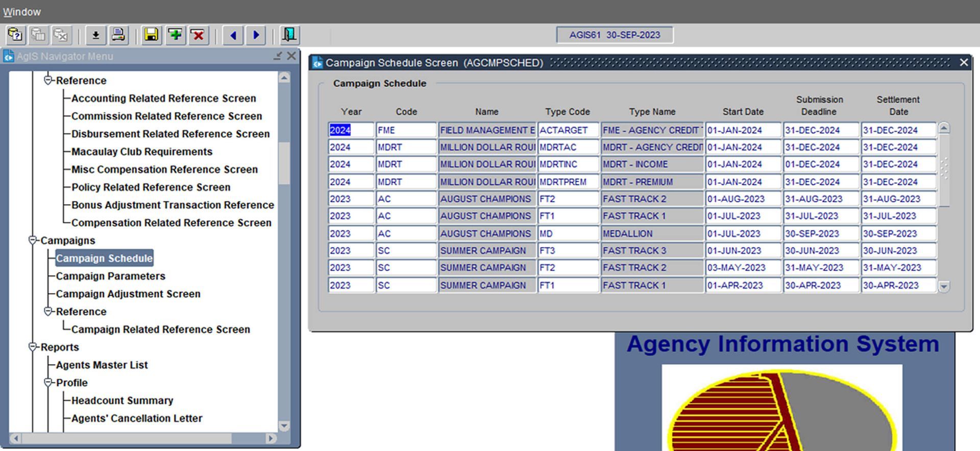The width and height of the screenshot is (980, 451).
Task: Click the 03-MAY-2023 start date cell
Action: pos(743,268)
